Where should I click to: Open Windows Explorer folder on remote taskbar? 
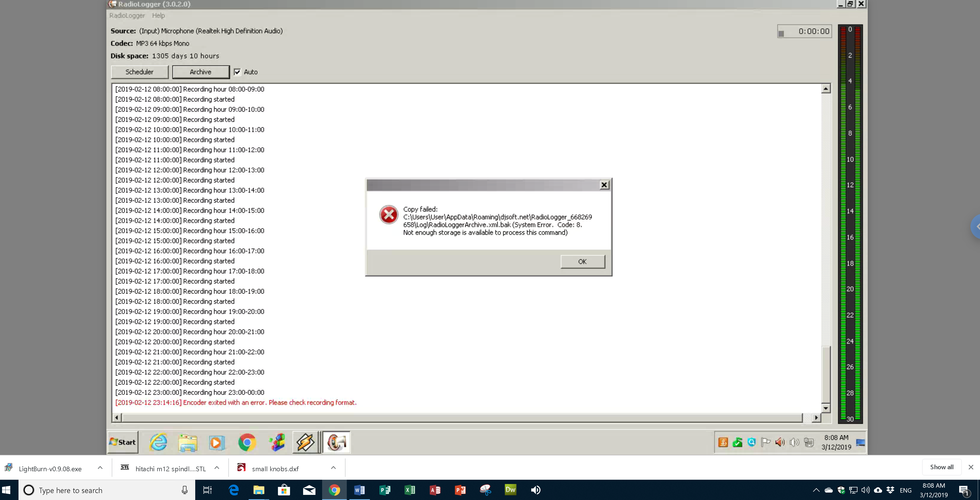click(188, 442)
